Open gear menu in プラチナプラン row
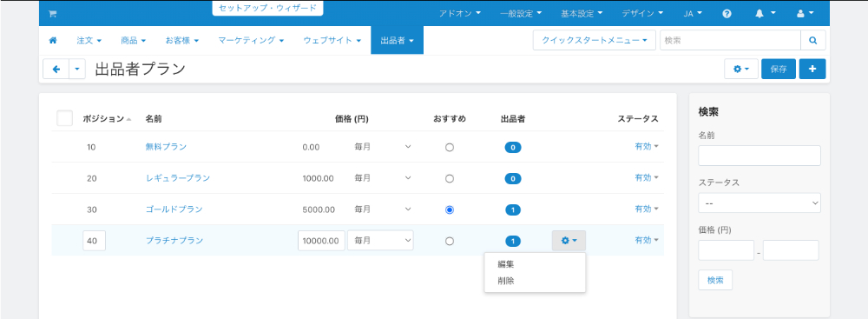This screenshot has height=319, width=868. coord(569,241)
